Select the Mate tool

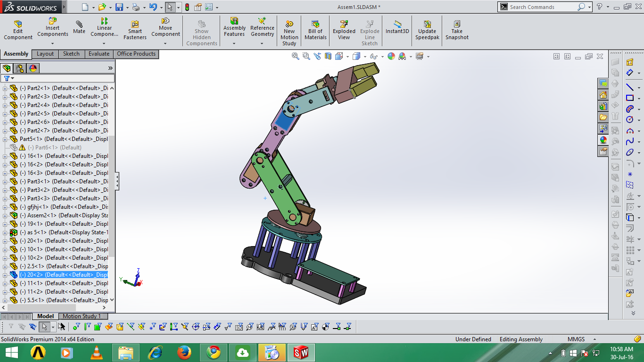(79, 27)
